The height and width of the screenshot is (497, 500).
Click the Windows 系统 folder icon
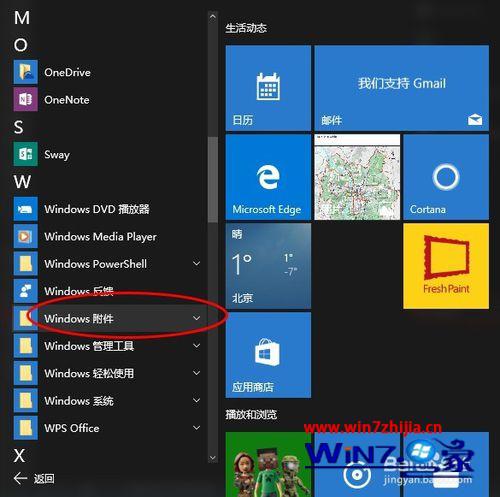pos(26,400)
